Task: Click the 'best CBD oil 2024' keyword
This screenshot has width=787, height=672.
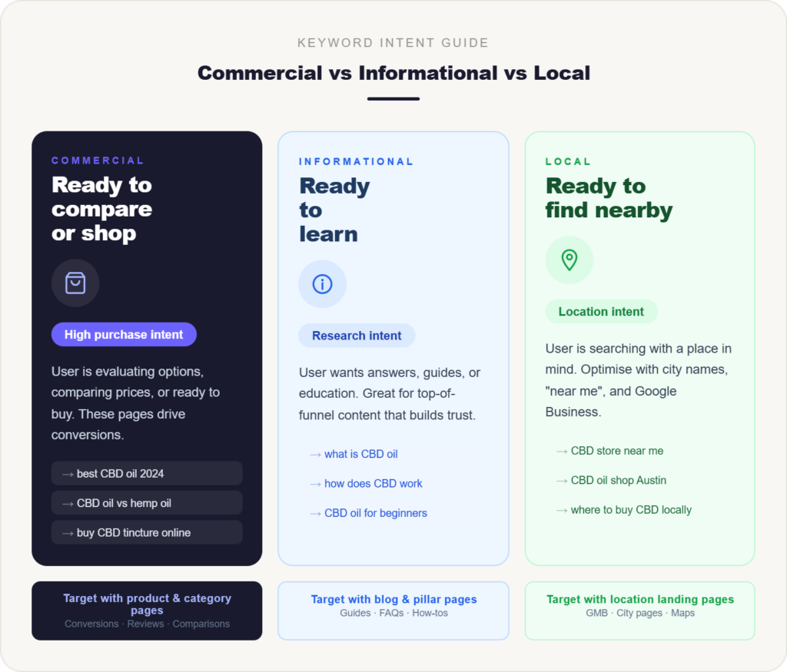Action: [147, 474]
